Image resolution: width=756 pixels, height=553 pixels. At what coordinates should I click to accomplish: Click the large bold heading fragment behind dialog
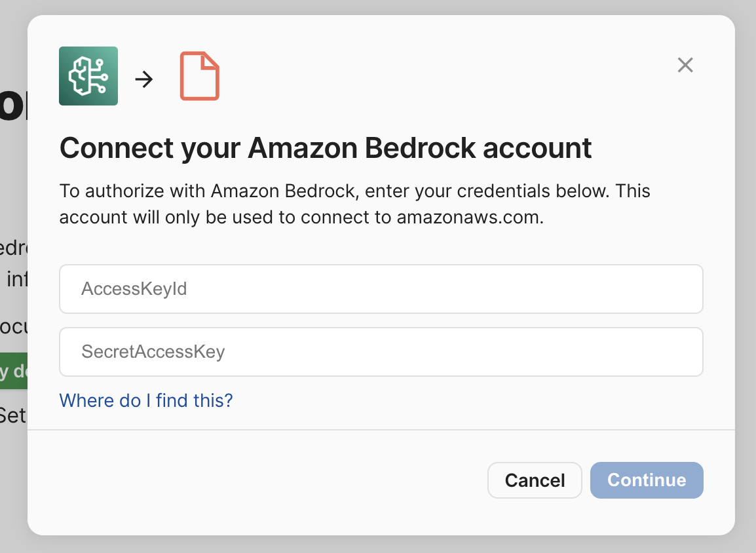coord(13,105)
